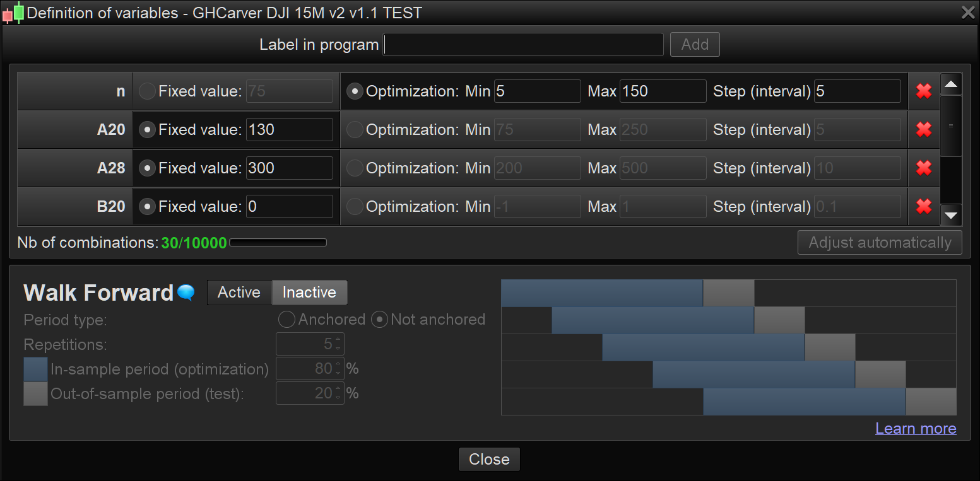
Task: Click the Label in program text field
Action: [x=523, y=45]
